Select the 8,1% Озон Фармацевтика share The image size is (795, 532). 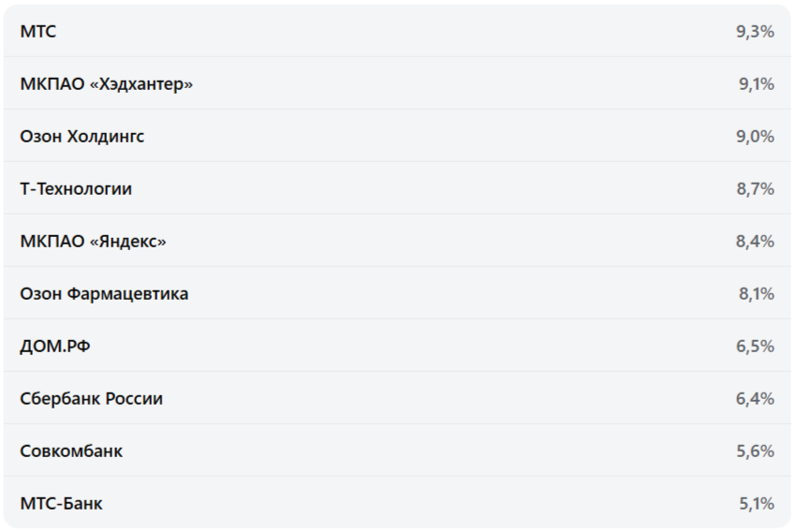click(756, 294)
